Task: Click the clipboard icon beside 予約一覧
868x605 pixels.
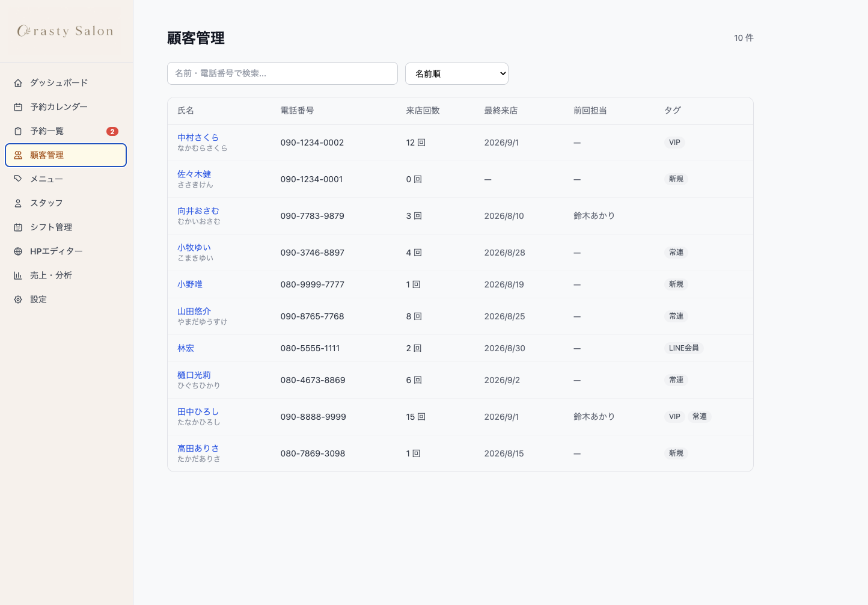Action: pyautogui.click(x=18, y=131)
